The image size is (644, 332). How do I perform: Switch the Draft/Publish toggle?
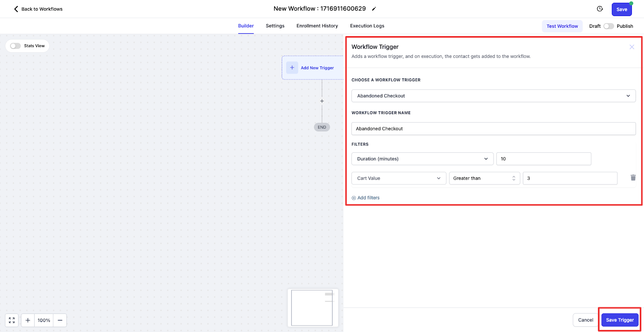pyautogui.click(x=609, y=26)
